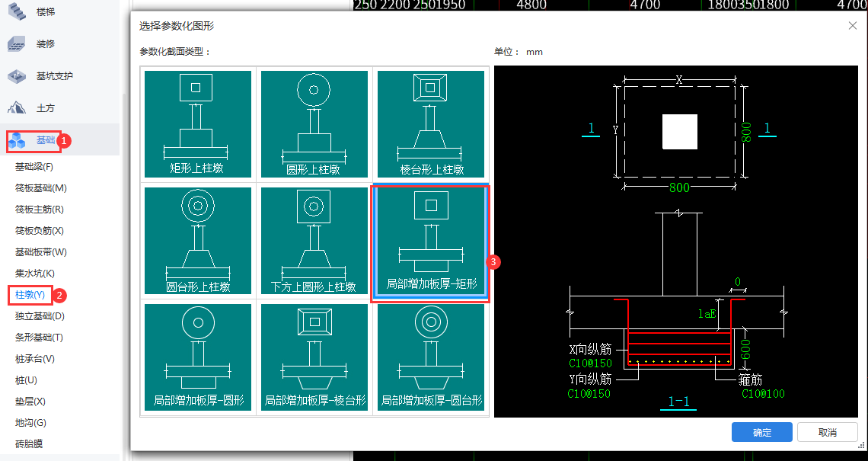Click the 1-1 section label
This screenshot has height=461, width=868.
[678, 402]
